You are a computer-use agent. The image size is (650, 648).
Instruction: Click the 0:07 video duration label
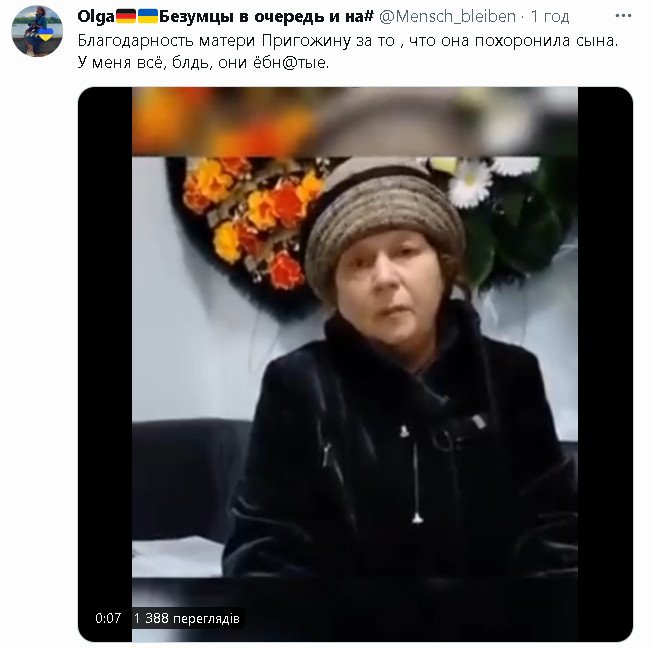tap(108, 618)
